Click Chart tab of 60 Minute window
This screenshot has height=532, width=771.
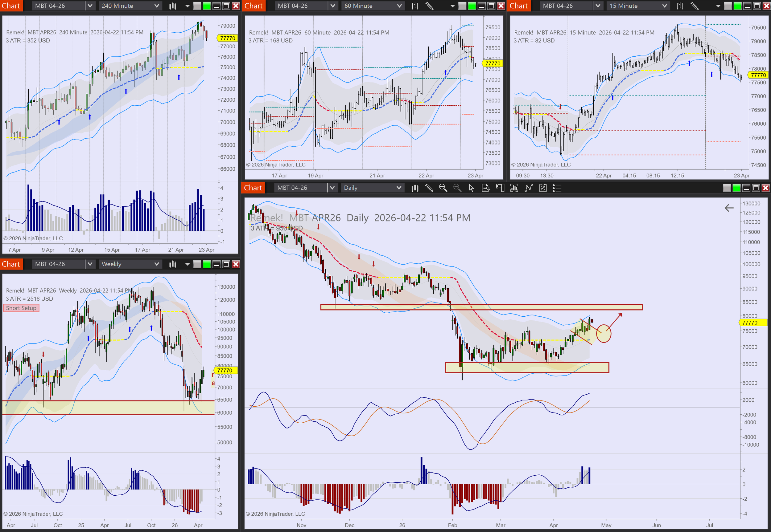pos(254,6)
